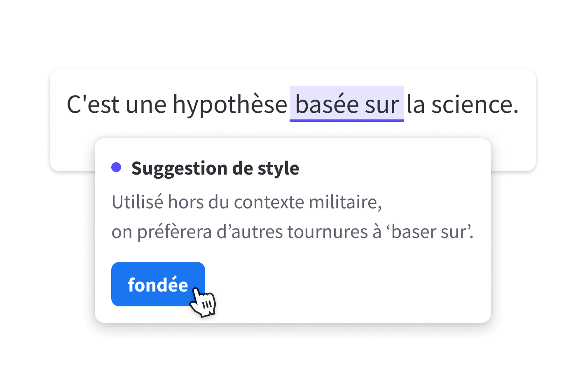Image resolution: width=585 pixels, height=392 pixels.
Task: Click the word hypothèse in the sentence
Action: (x=230, y=104)
